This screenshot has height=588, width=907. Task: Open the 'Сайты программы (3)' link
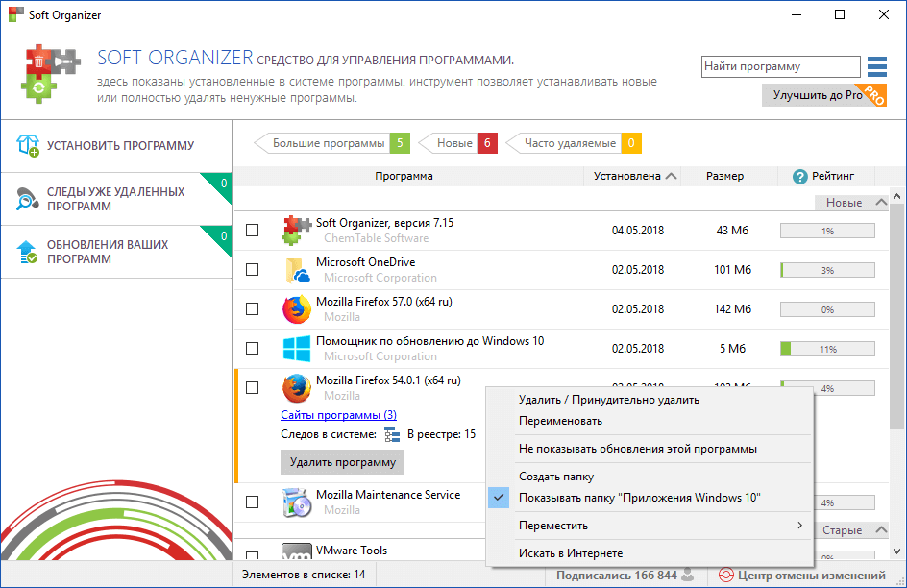pos(338,414)
